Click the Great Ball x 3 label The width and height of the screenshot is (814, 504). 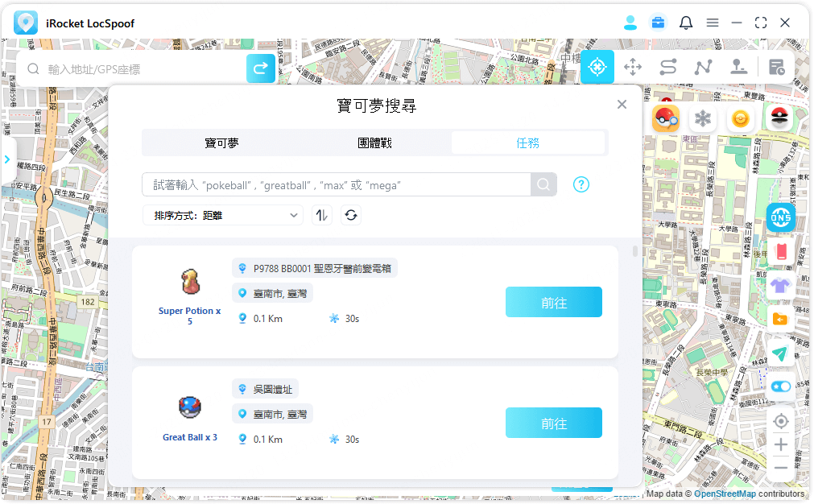190,437
